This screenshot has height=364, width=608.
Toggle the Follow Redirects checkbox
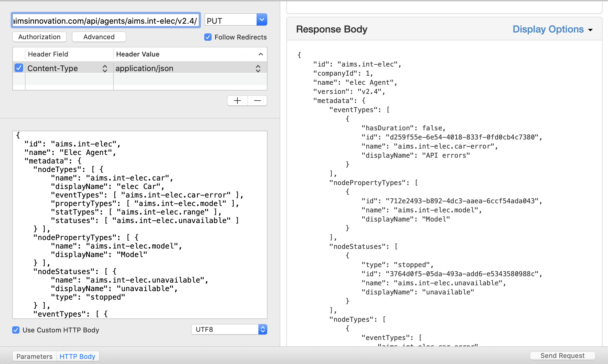208,37
